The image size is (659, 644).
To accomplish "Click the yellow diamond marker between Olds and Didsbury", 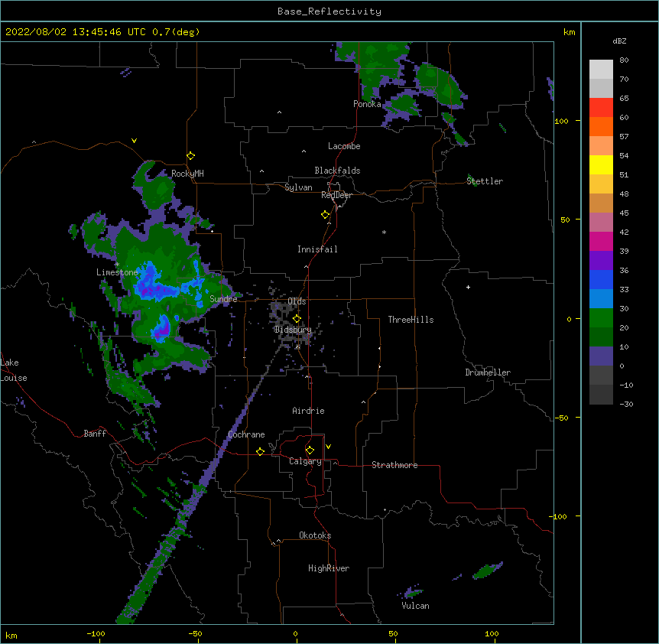I will [x=297, y=319].
